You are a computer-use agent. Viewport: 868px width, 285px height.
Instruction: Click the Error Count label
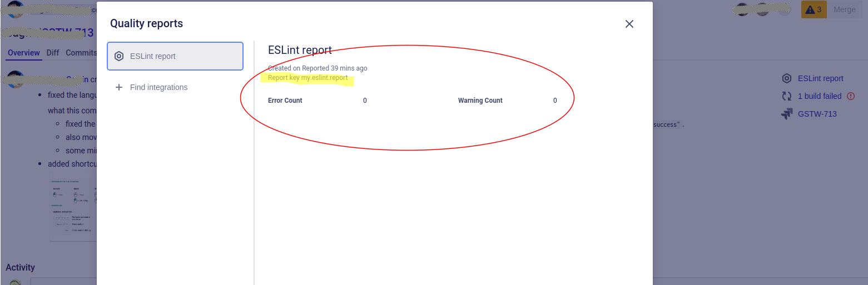click(285, 101)
